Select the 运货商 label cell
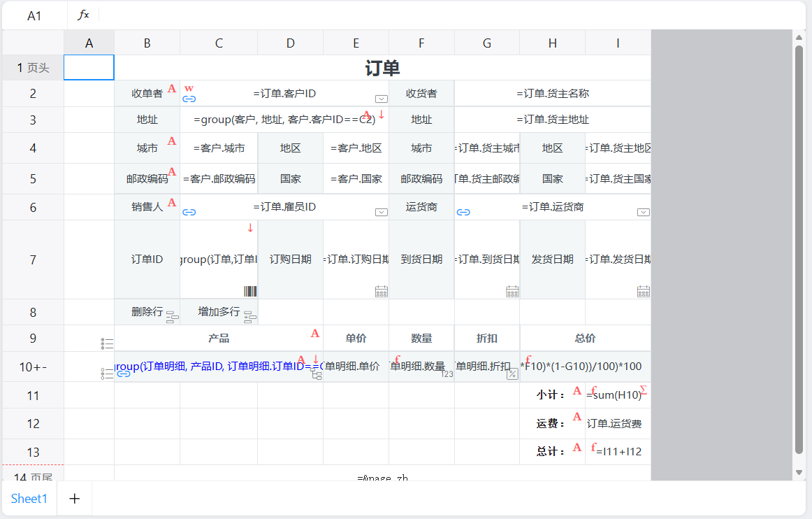Screen dimensions: 812x519 [421, 207]
